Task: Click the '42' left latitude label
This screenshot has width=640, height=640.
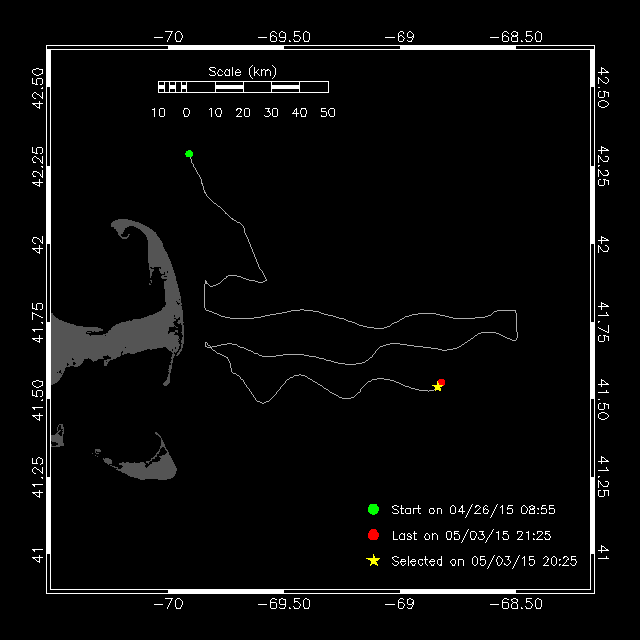Action: pos(38,244)
